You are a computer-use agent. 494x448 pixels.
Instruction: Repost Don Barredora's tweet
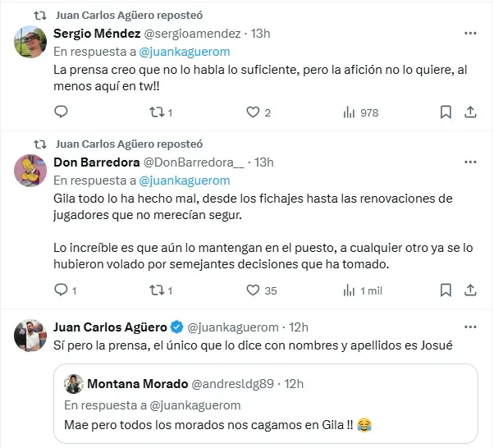[x=154, y=290]
